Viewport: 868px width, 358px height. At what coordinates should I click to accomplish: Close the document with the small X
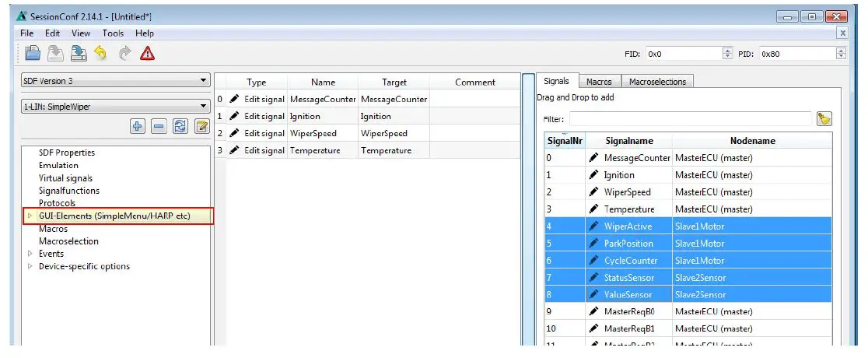tap(842, 33)
